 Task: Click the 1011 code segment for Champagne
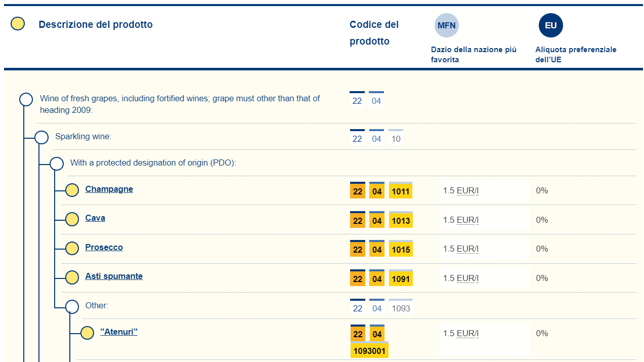pos(401,192)
